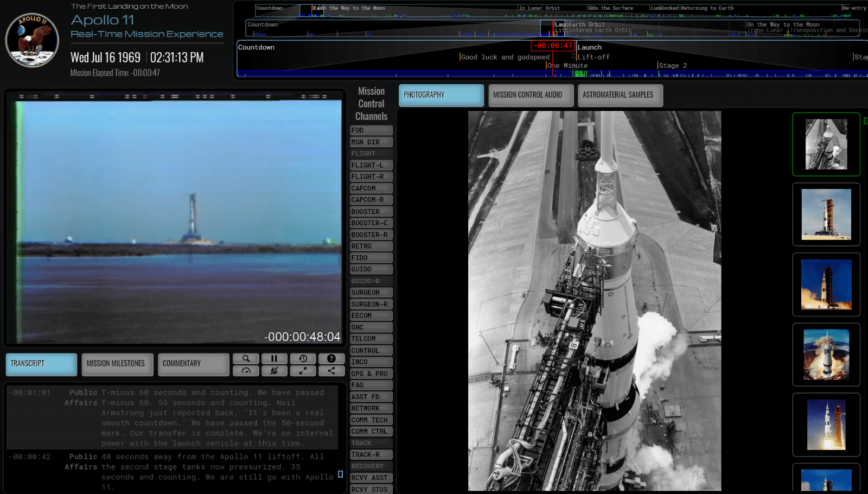Select the RCVY ASST channel

[371, 478]
